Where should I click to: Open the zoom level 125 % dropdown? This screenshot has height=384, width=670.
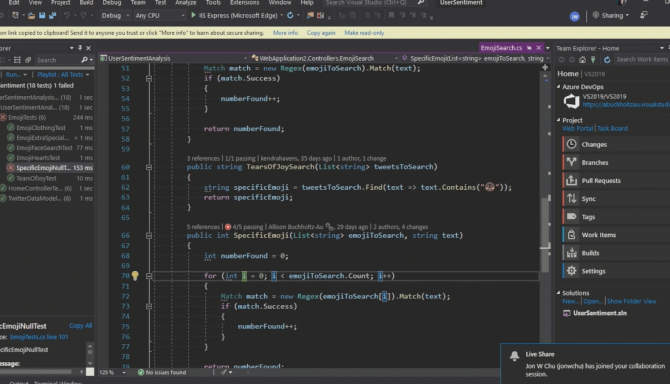[113, 372]
